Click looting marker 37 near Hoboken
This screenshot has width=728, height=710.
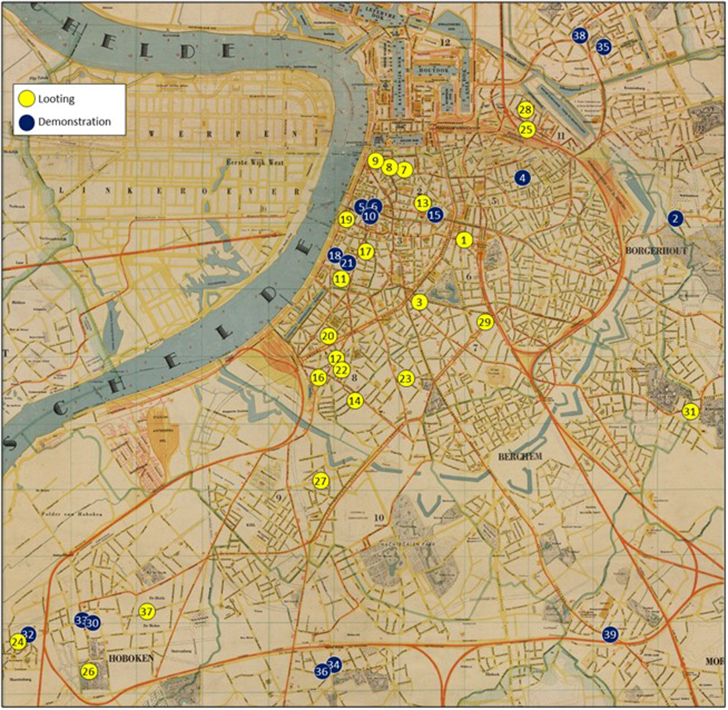pos(147,612)
